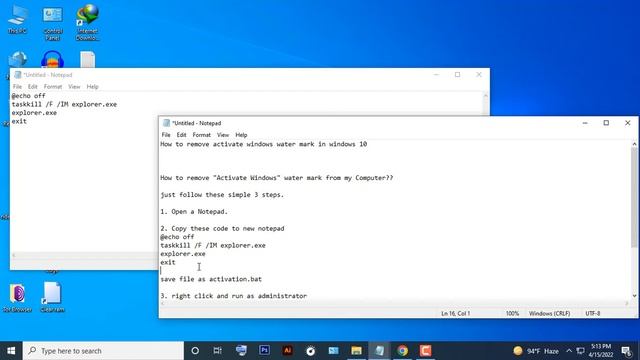
Task: Open Control Panel desktop shortcut
Action: click(53, 23)
